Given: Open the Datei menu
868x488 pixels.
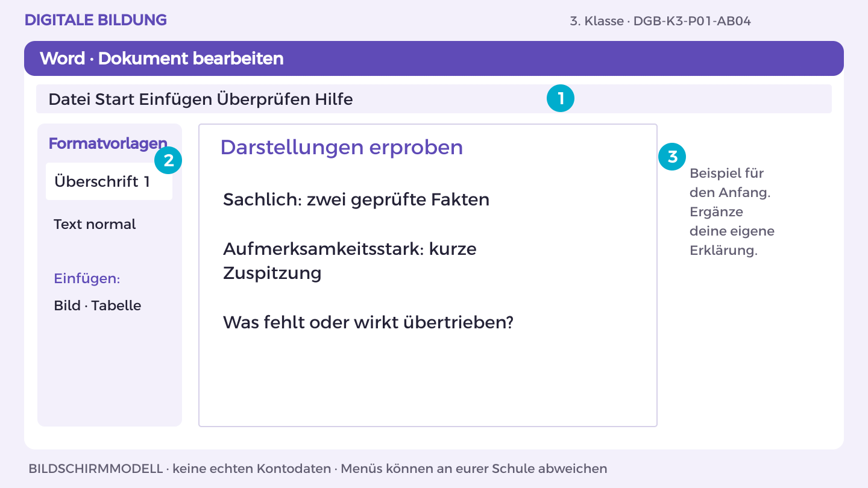Looking at the screenshot, I should point(69,99).
